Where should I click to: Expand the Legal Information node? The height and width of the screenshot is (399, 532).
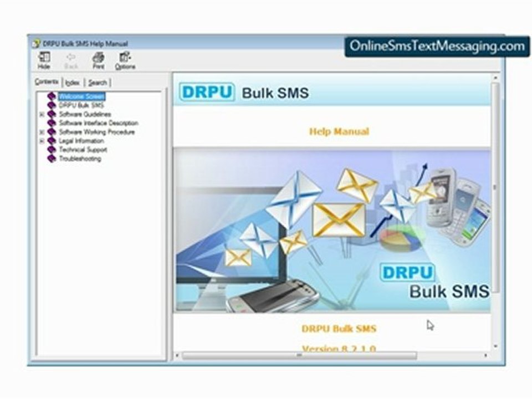42,141
